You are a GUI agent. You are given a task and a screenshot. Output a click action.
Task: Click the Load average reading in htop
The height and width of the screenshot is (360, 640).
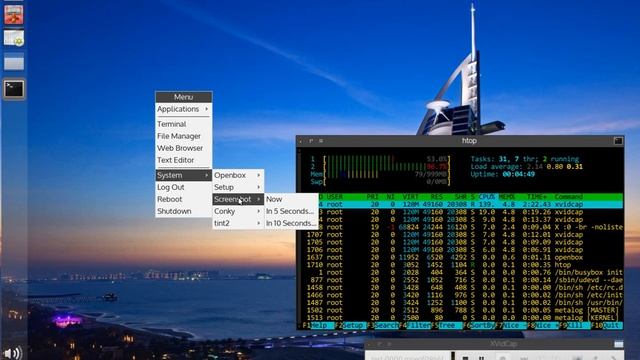tap(527, 167)
